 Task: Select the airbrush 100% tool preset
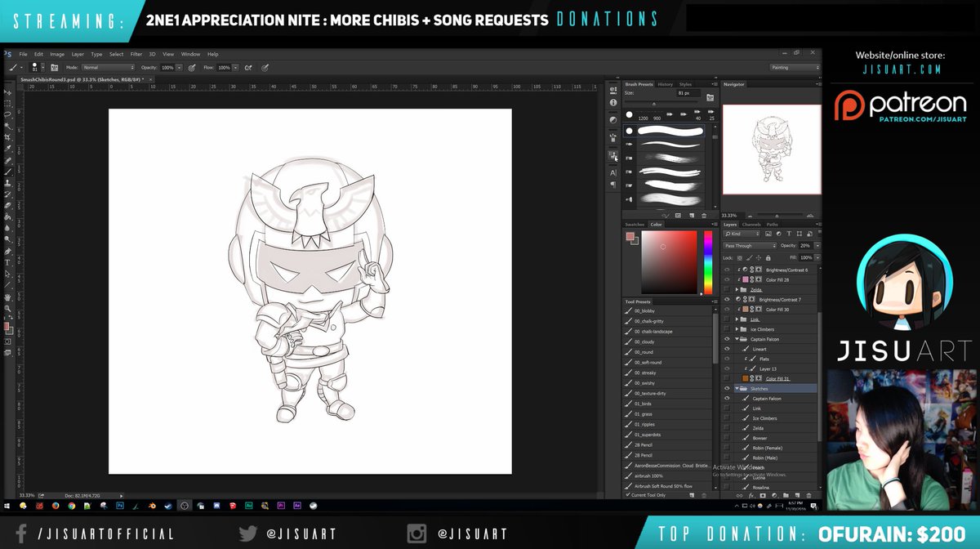click(648, 475)
